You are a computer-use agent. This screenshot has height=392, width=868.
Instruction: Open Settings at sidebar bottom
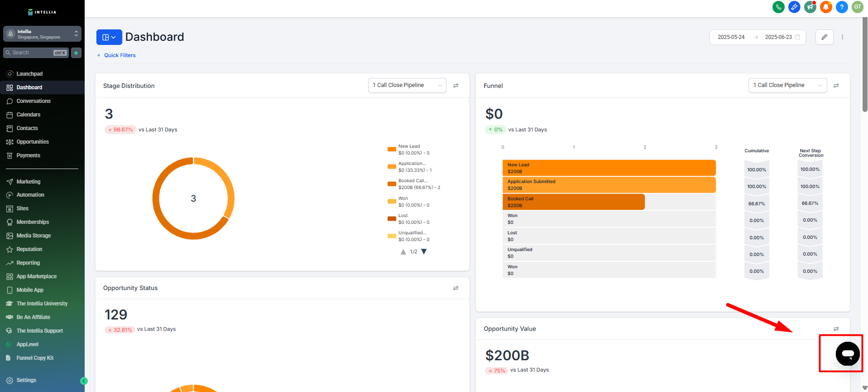(x=26, y=380)
